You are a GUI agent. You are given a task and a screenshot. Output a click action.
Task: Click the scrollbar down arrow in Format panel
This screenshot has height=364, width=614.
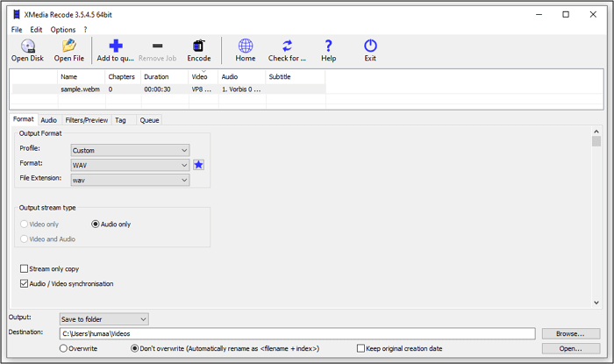click(x=596, y=303)
